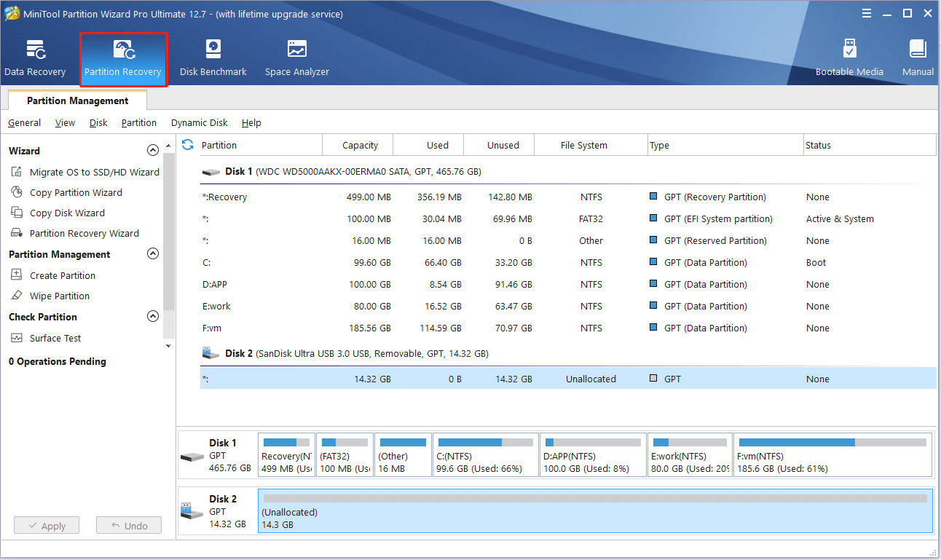The width and height of the screenshot is (941, 560).
Task: Refresh the partition list
Action: [x=187, y=145]
